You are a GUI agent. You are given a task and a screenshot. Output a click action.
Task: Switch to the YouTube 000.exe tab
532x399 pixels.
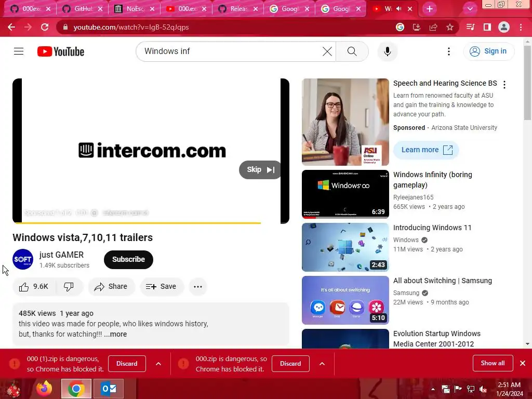pyautogui.click(x=187, y=9)
